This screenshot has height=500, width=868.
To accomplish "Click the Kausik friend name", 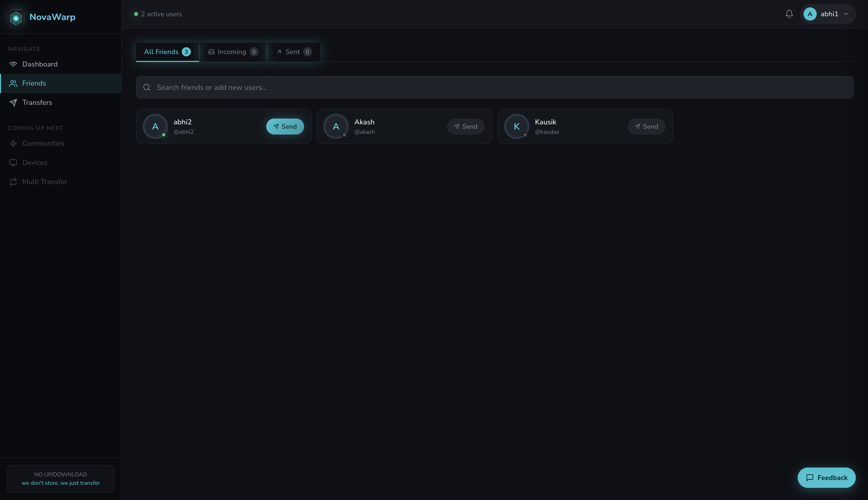I will tap(545, 122).
